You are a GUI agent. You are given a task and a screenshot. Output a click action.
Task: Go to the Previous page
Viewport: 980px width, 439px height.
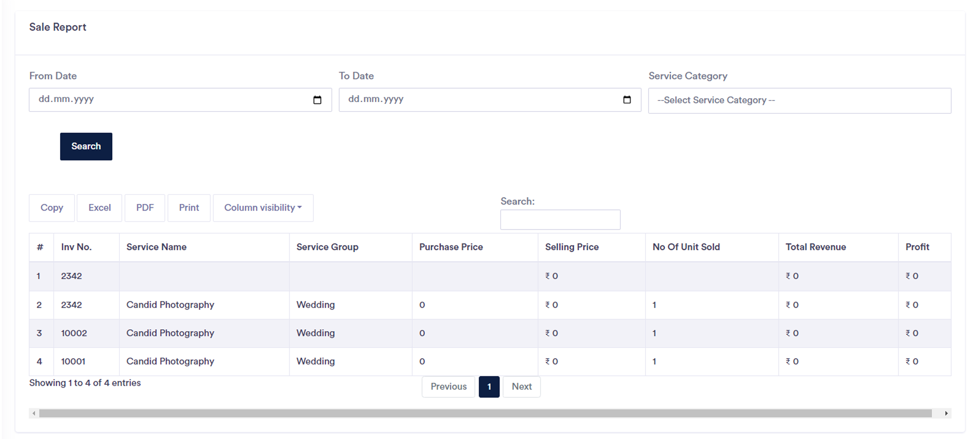point(448,386)
